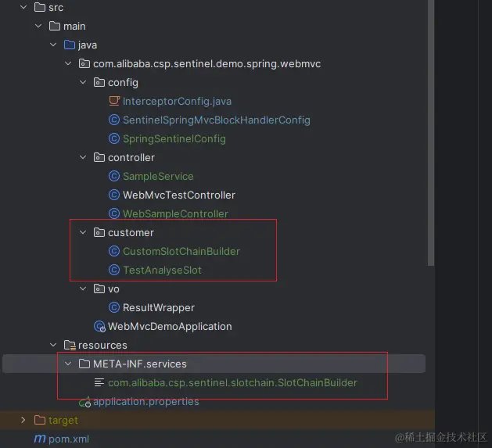Click the webmvc package folder icon
492x448 pixels.
(x=84, y=63)
